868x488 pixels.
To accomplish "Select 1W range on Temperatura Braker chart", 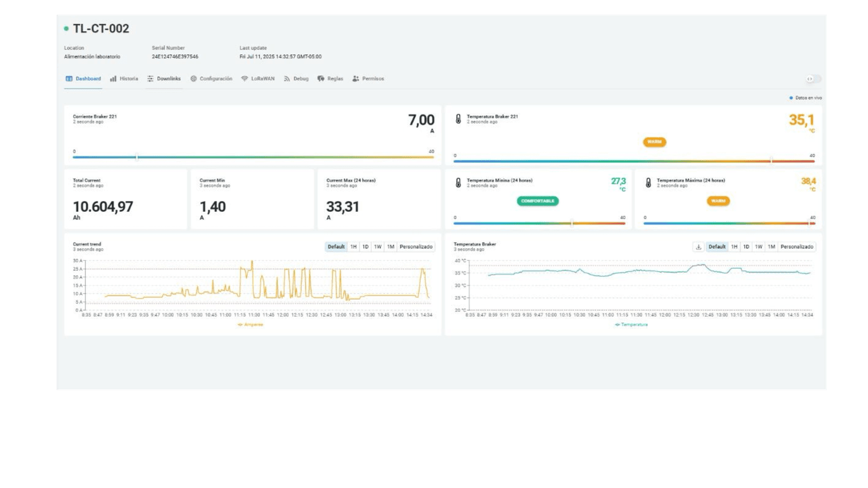I will pyautogui.click(x=758, y=247).
